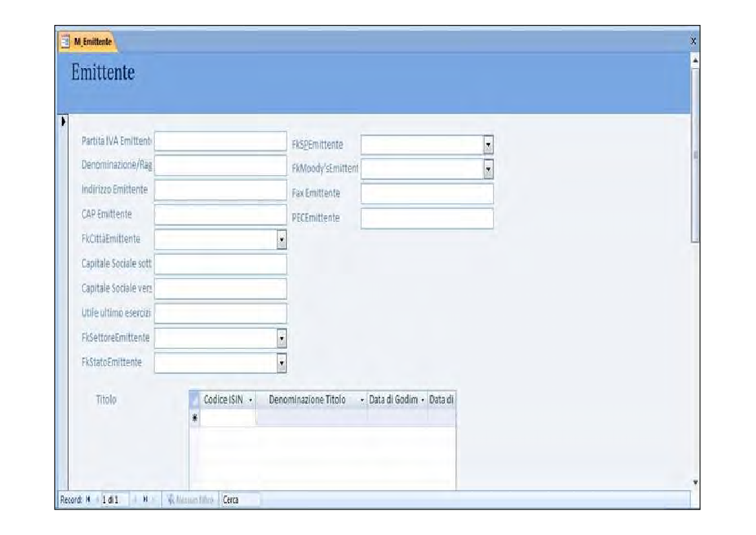This screenshot has height=535, width=756.
Task: Click the vertical scrollbar up arrow
Action: 695,60
